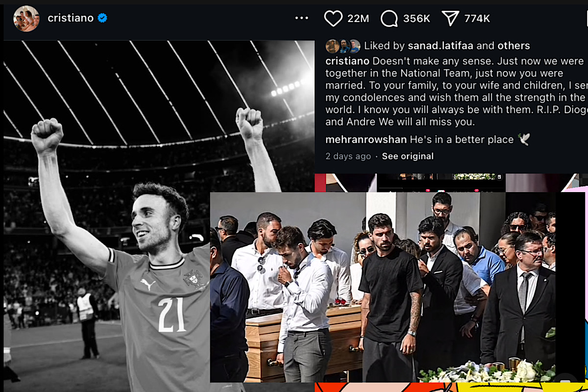Open the funeral photo showing the coffin
588x392 pixels.
click(383, 287)
